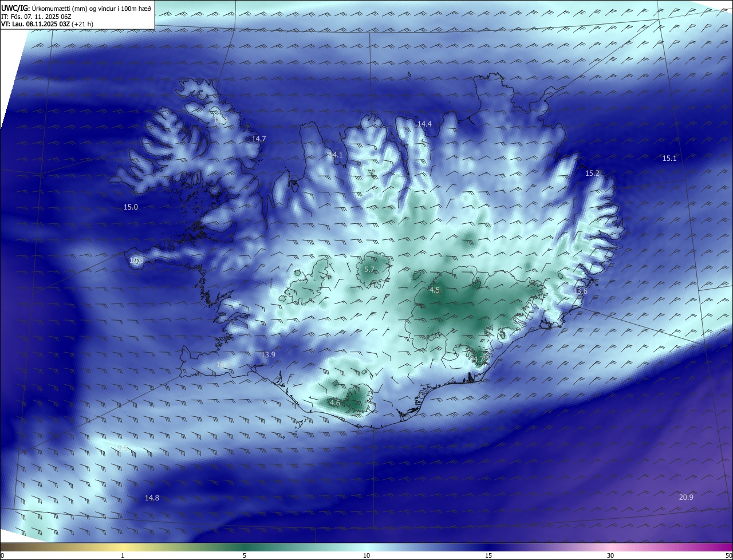Click the legend tick label 10
Viewport: 733px width, 560px height.
366,556
